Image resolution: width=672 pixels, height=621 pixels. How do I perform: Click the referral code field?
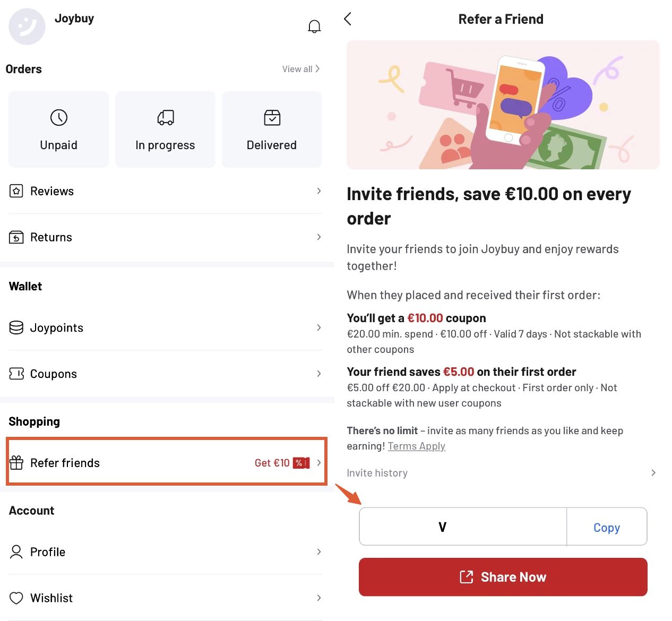[x=463, y=527]
